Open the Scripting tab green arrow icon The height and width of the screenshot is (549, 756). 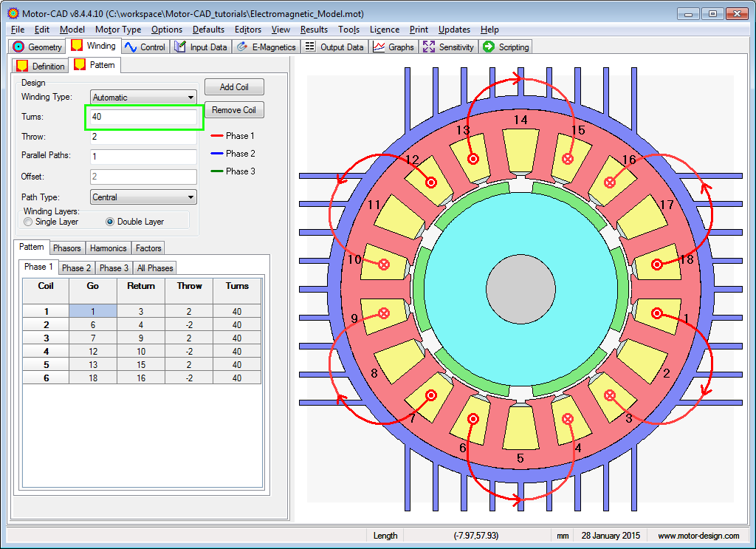click(489, 47)
